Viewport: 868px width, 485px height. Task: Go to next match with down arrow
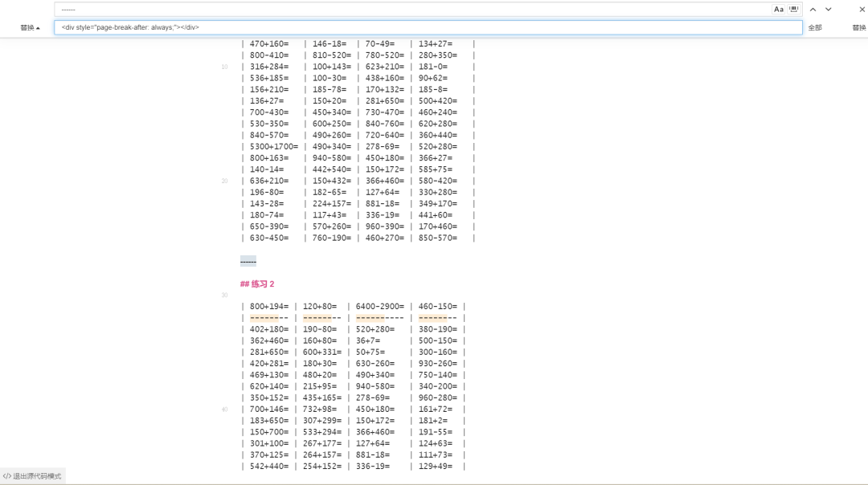point(829,10)
